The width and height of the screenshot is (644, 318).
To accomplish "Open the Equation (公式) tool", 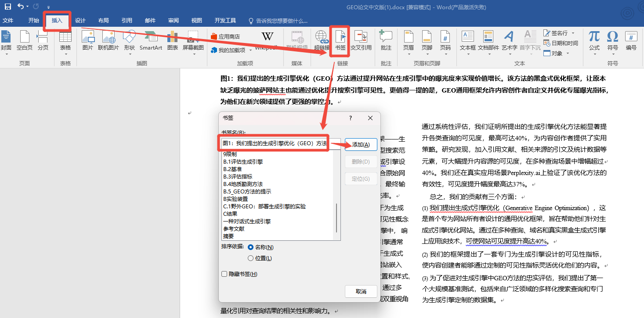I will [594, 39].
